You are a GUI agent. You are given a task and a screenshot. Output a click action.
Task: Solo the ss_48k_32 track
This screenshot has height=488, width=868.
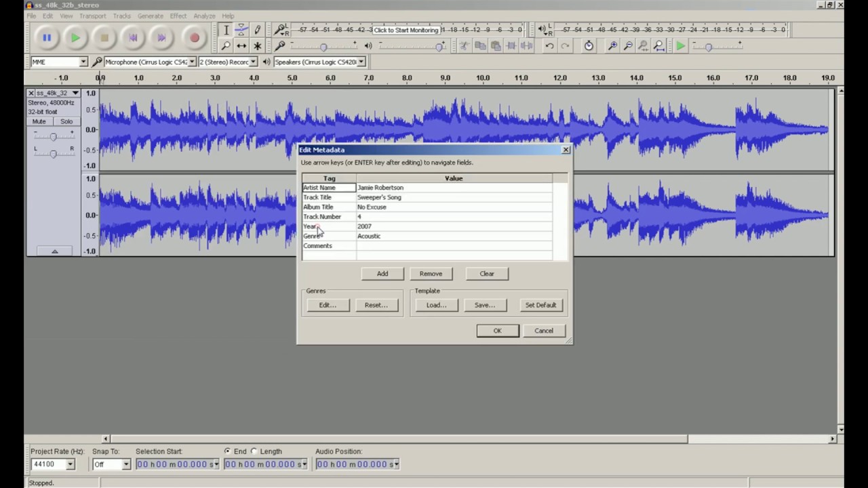[66, 122]
